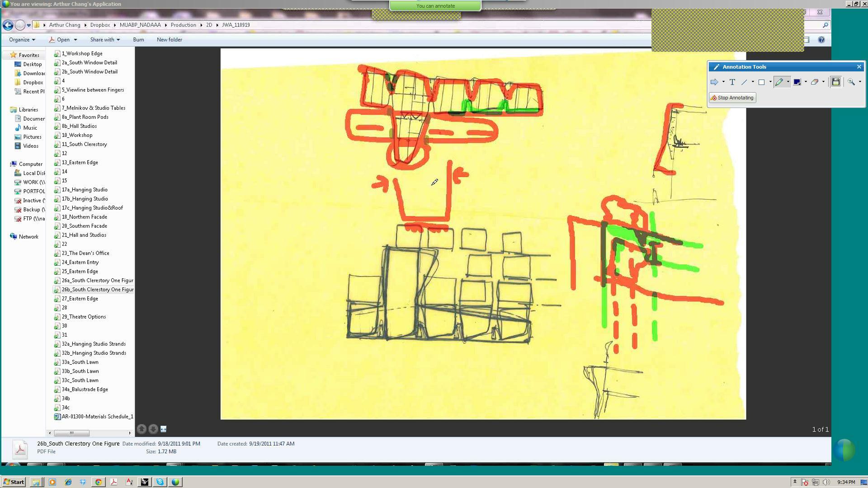Launch Internet Explorer from the taskbar
The height and width of the screenshot is (488, 868).
68,482
